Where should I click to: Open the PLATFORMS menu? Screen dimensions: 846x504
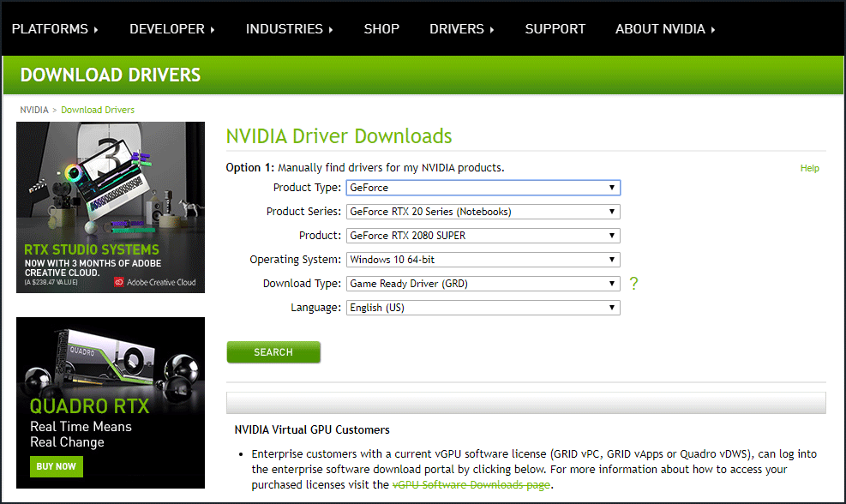[55, 29]
